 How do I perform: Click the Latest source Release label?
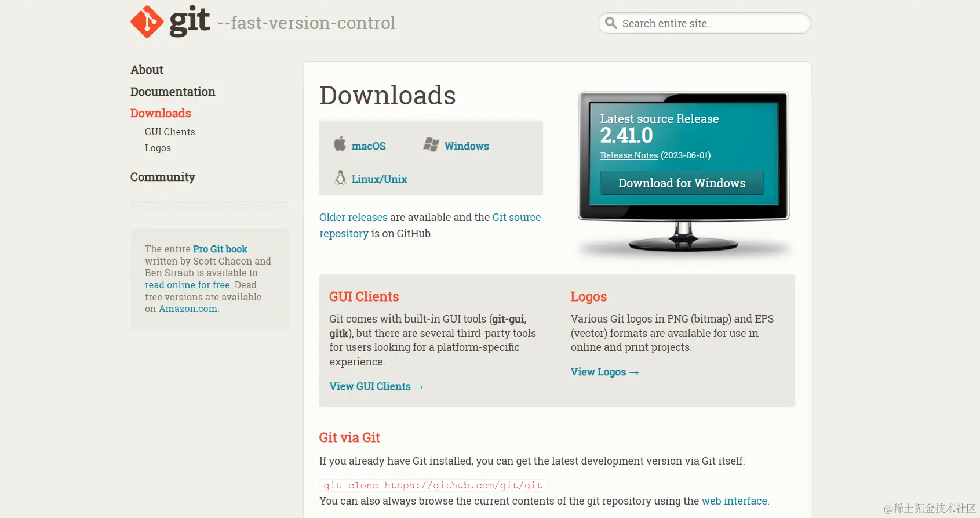coord(660,118)
